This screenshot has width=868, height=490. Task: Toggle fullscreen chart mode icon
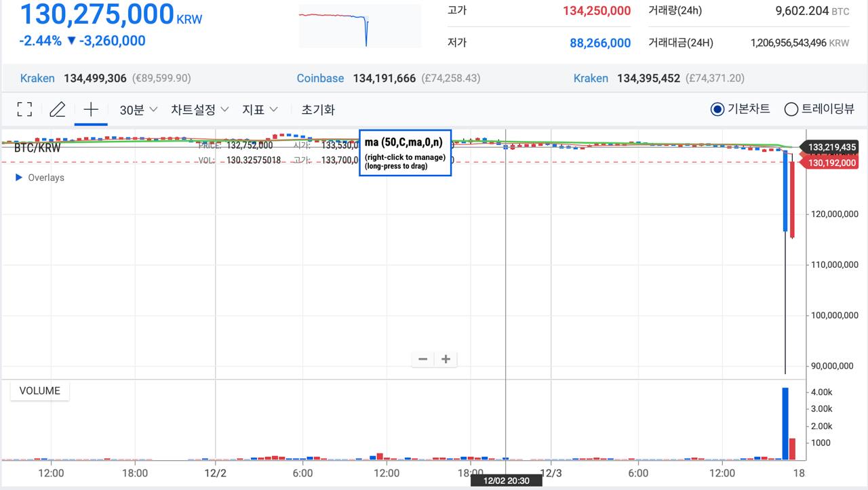click(24, 109)
